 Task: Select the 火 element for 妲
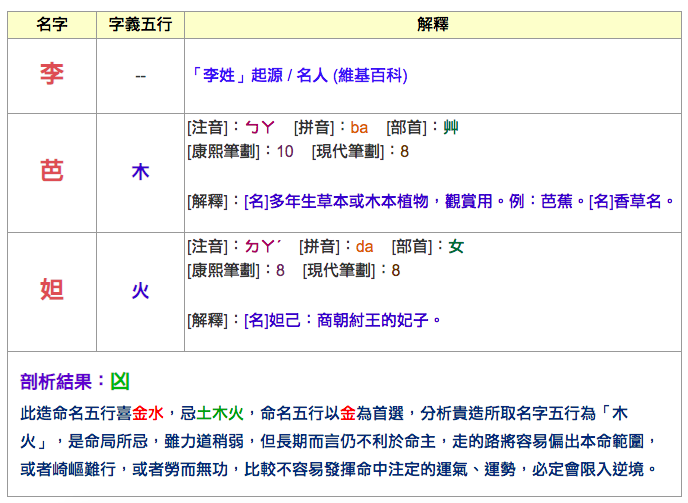(140, 291)
